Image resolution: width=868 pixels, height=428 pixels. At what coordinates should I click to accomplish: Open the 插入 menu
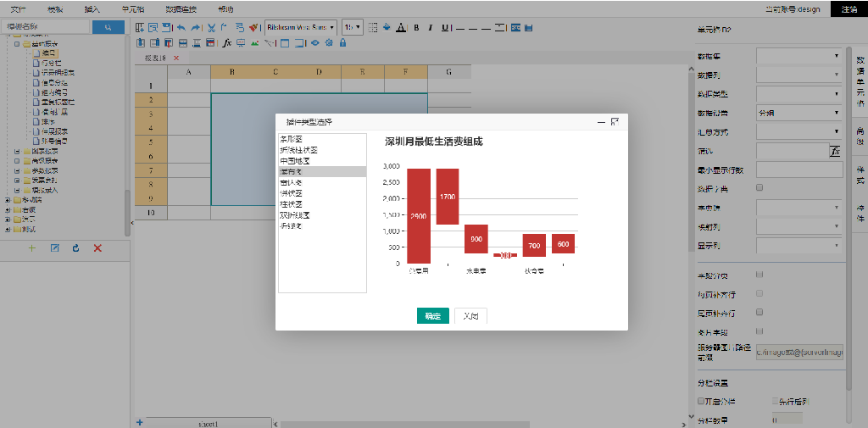92,9
